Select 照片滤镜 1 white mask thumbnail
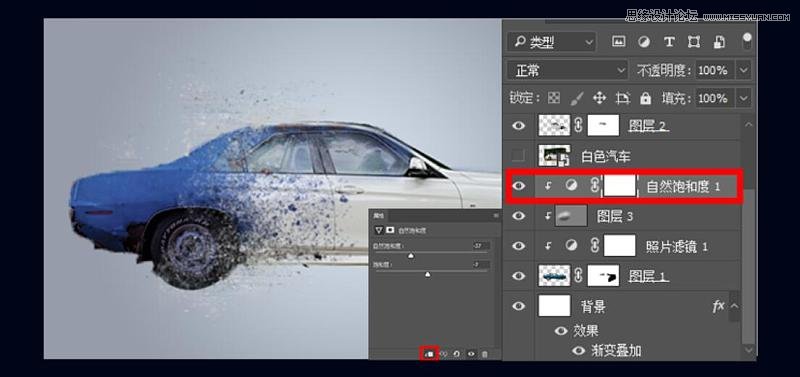 (619, 245)
